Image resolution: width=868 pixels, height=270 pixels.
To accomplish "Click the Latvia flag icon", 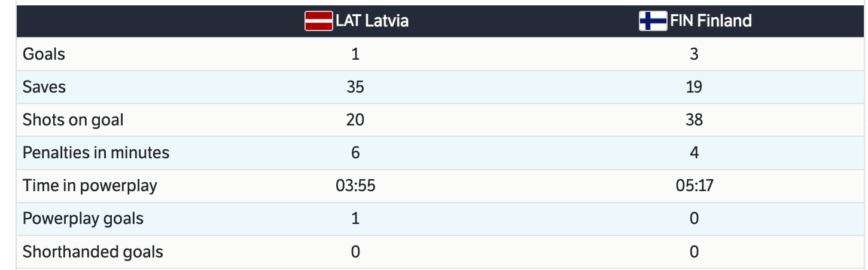I will pos(319,22).
